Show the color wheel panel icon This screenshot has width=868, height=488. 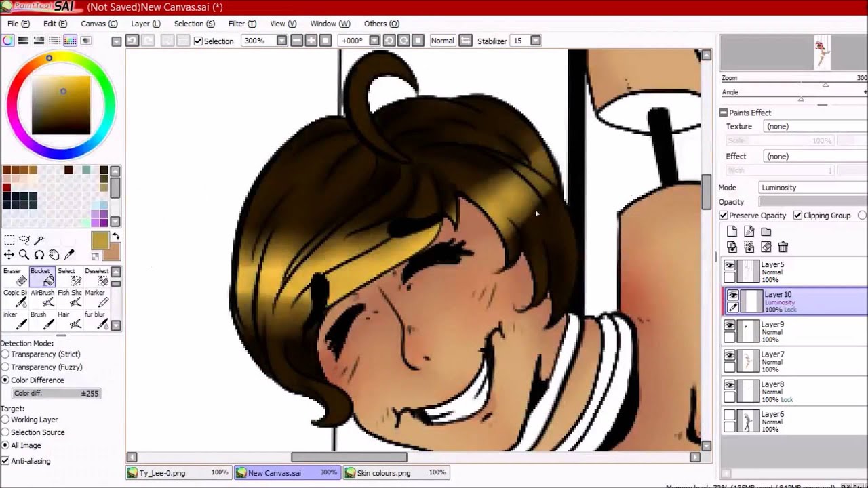(7, 41)
